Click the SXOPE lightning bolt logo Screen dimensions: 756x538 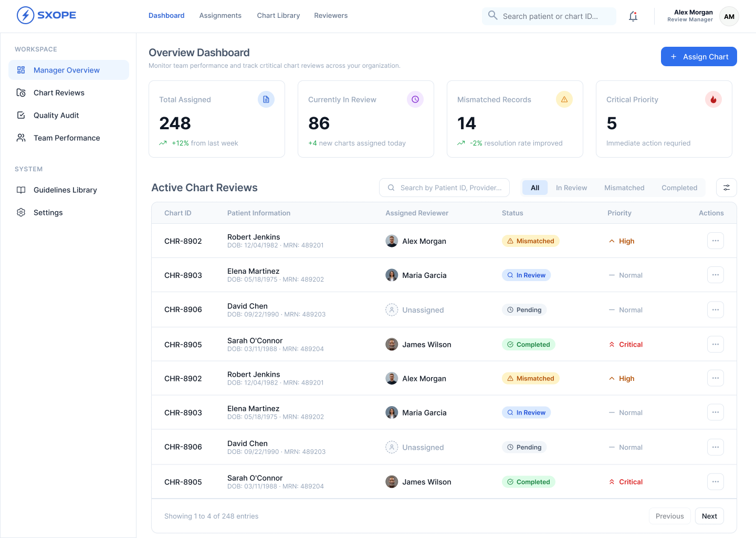pos(25,15)
